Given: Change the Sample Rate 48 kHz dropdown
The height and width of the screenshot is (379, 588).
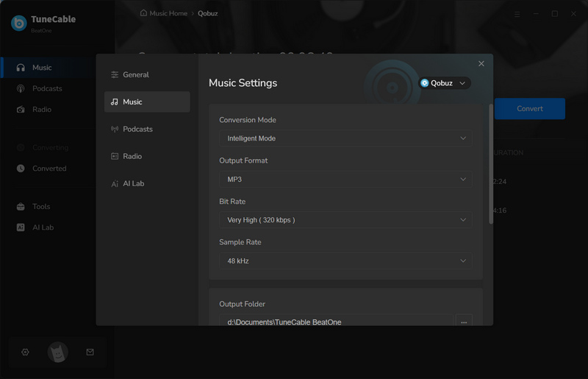Looking at the screenshot, I should tap(345, 261).
